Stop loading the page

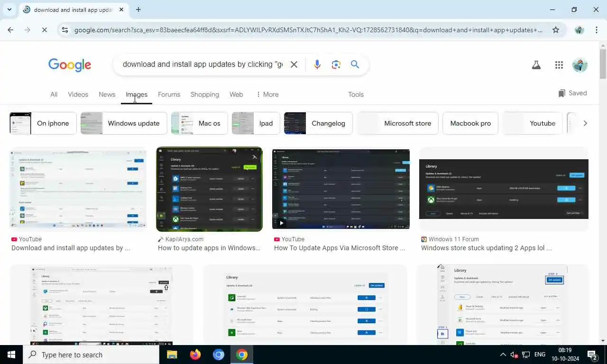click(x=44, y=30)
